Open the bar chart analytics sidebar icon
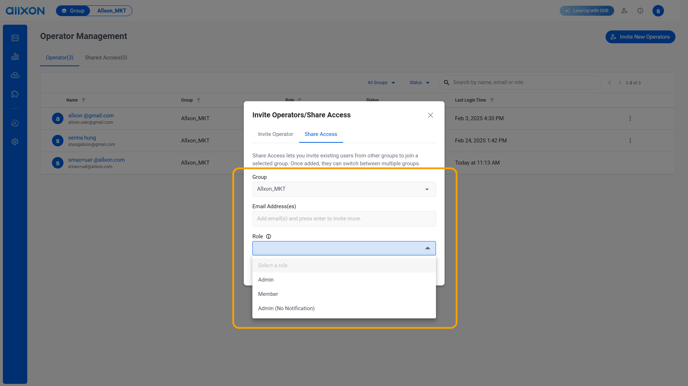This screenshot has width=688, height=386. tap(15, 57)
